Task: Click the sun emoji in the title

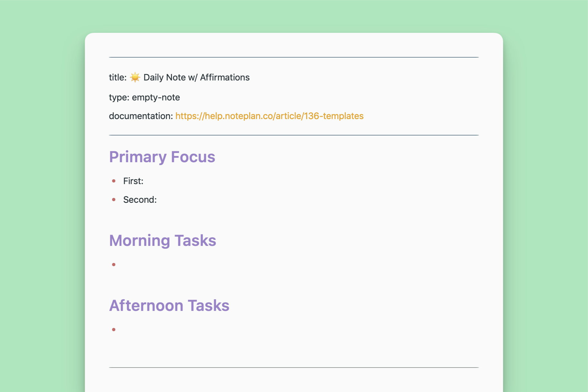Action: (135, 78)
